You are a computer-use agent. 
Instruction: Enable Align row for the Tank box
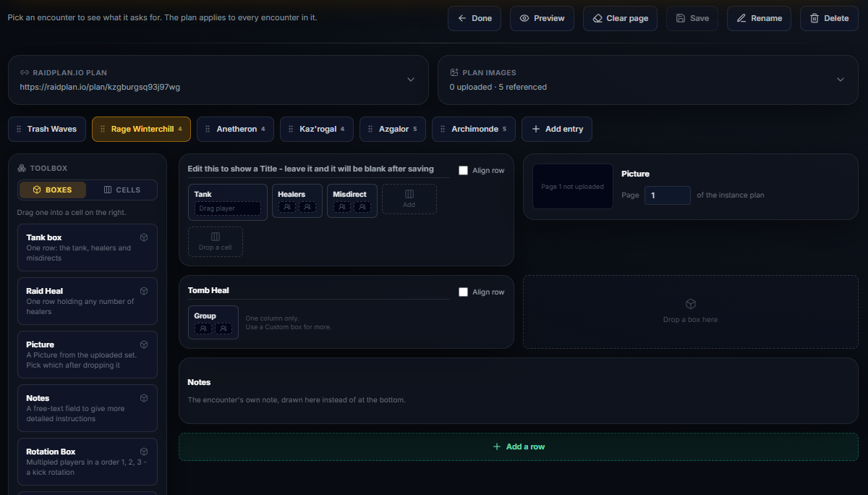(x=464, y=171)
